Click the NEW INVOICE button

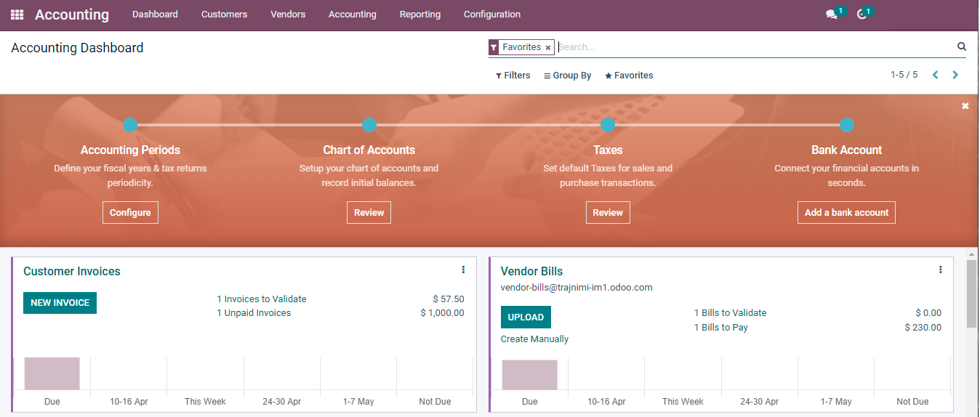tap(60, 303)
